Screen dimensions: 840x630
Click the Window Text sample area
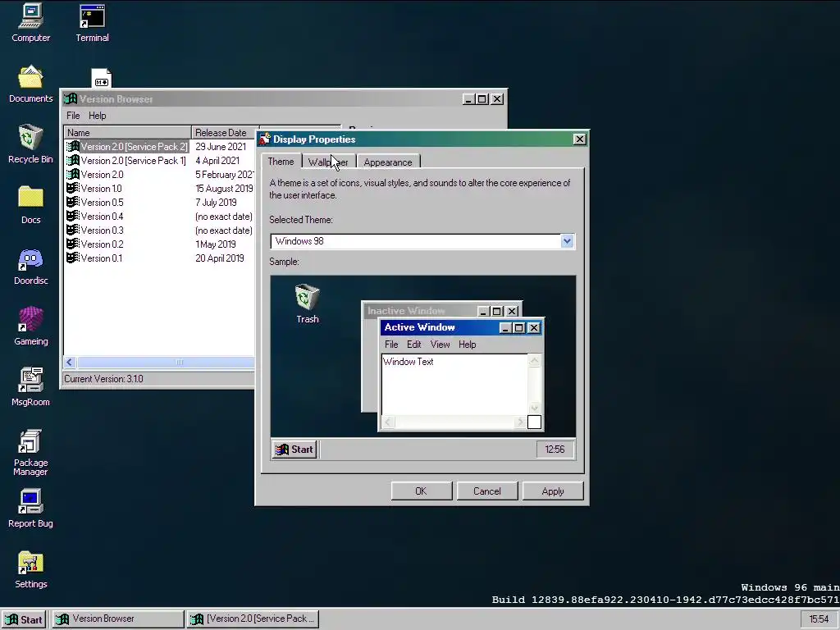coord(454,385)
